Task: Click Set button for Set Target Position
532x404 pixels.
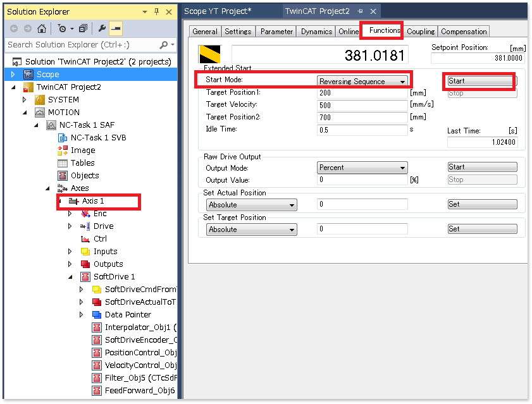Action: click(483, 229)
